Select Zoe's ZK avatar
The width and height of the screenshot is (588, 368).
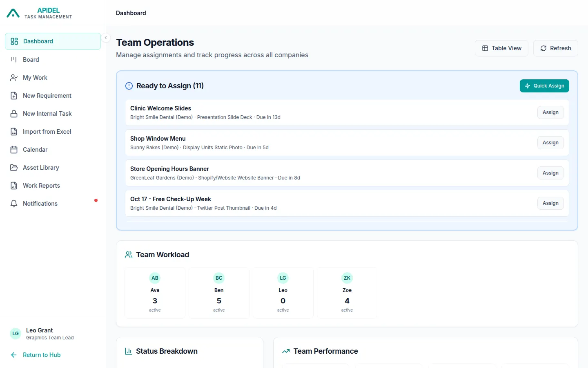coord(347,278)
